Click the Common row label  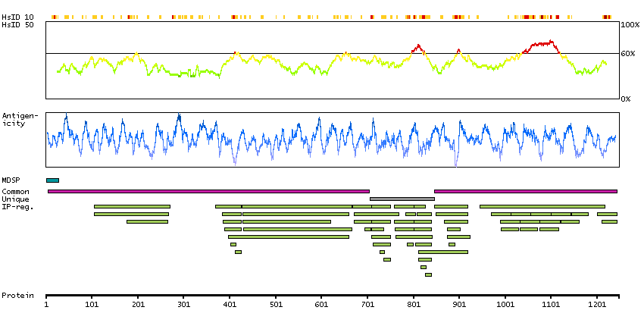tap(15, 192)
